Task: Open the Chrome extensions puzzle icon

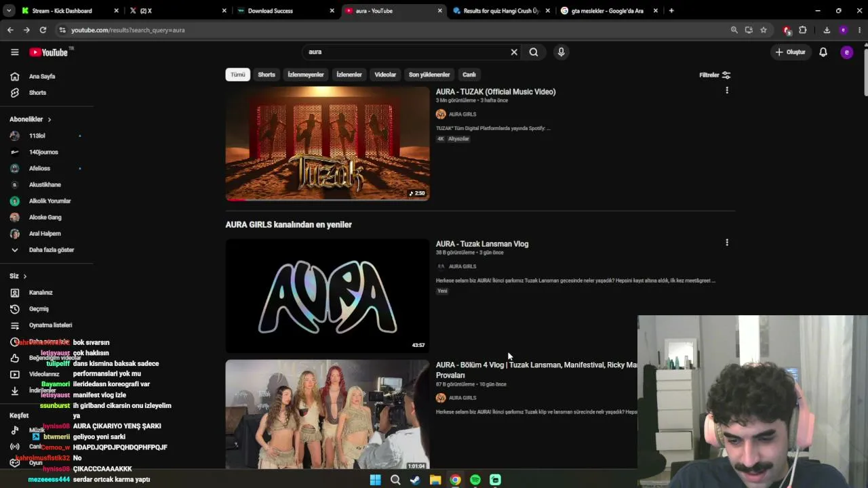Action: (x=803, y=30)
